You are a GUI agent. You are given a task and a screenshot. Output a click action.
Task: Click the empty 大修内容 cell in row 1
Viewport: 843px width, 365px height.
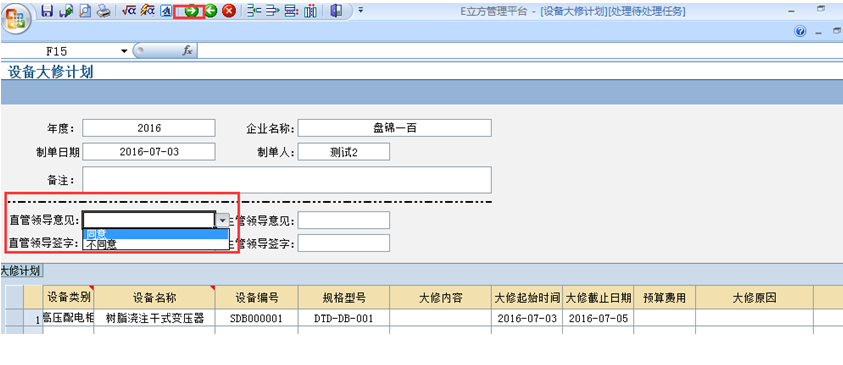440,318
